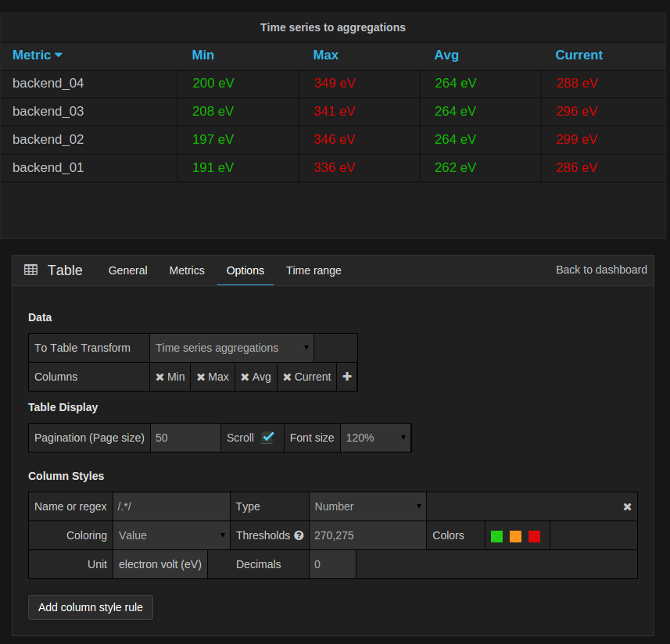
Task: Go to the General tab
Action: [127, 270]
